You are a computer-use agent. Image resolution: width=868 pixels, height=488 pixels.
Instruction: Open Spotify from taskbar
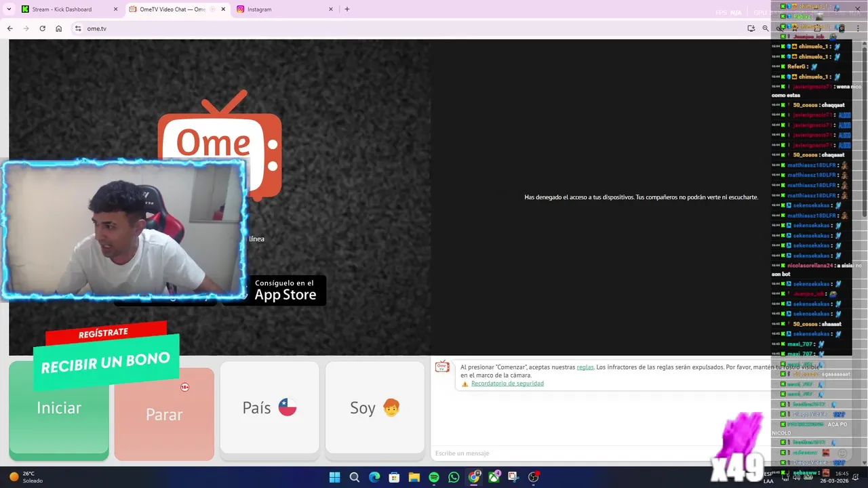tap(434, 477)
